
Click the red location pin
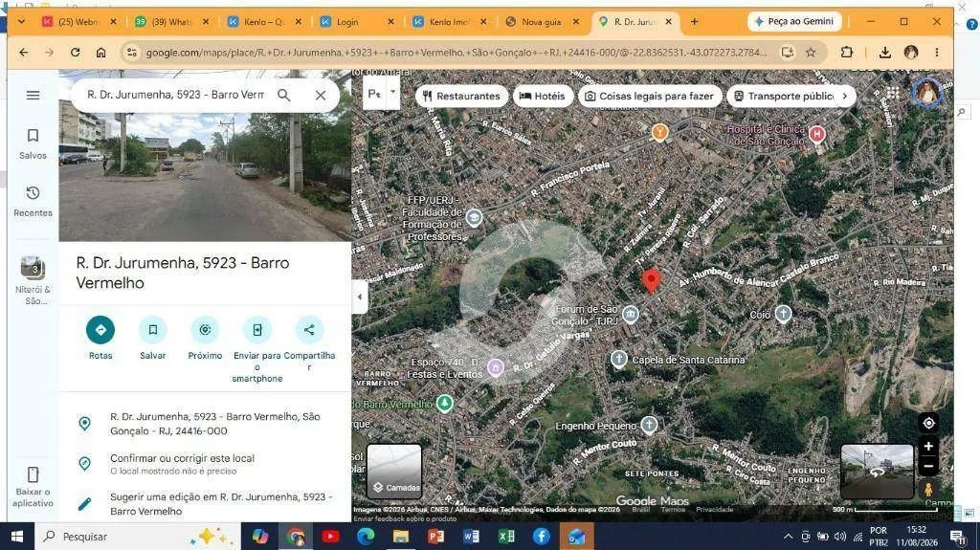651,281
